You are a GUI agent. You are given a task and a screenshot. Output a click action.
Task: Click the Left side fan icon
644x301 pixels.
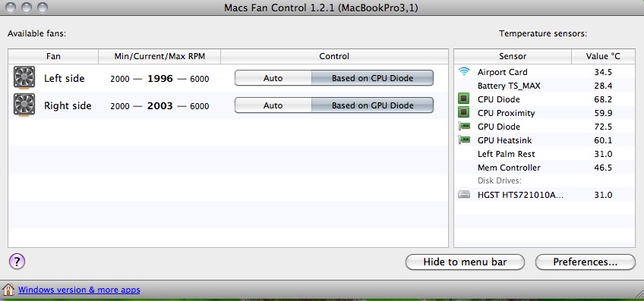pos(24,77)
